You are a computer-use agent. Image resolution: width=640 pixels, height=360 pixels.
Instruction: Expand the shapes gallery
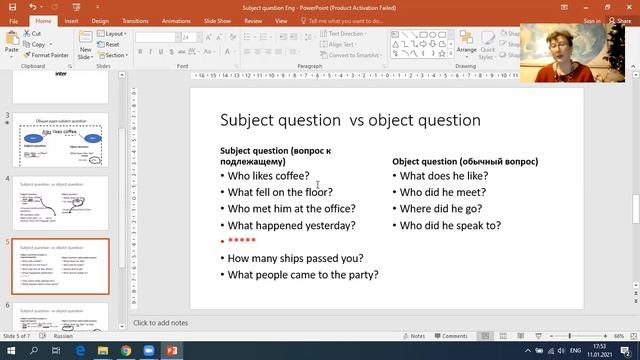tap(451, 54)
